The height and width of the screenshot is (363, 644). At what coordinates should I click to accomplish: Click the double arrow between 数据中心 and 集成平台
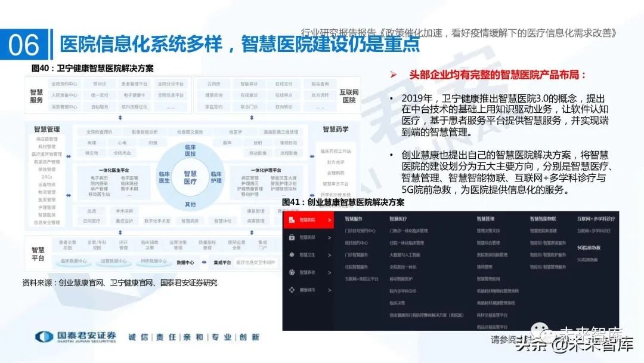point(204,262)
